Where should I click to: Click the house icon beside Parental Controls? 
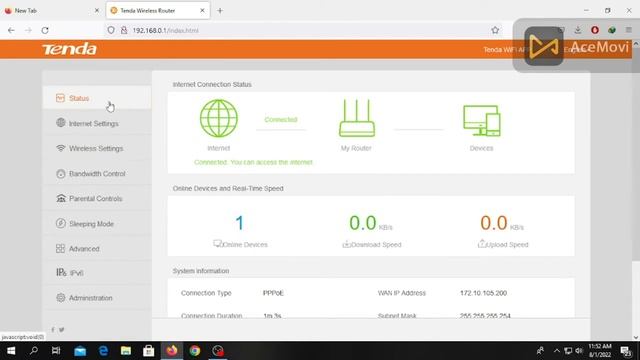(60, 198)
